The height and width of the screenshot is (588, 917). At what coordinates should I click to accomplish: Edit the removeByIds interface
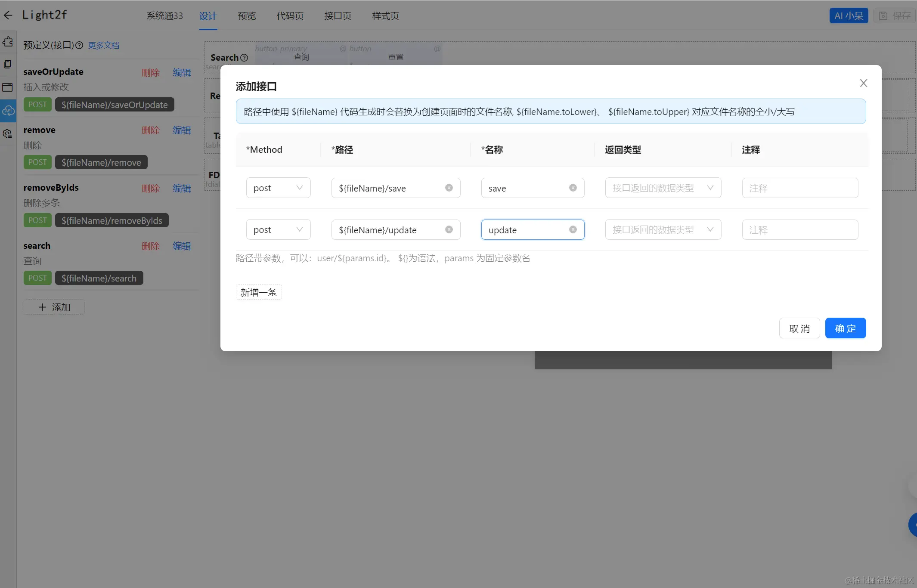[x=182, y=188]
